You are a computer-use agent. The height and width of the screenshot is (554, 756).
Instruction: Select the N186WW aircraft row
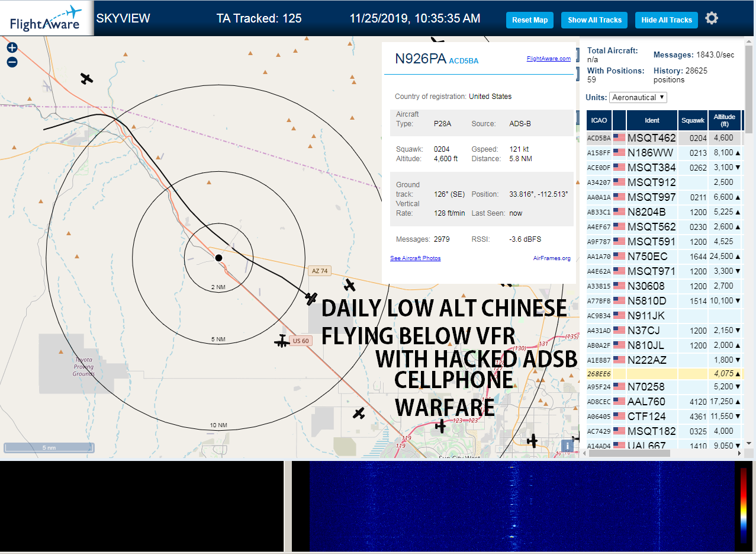(664, 152)
